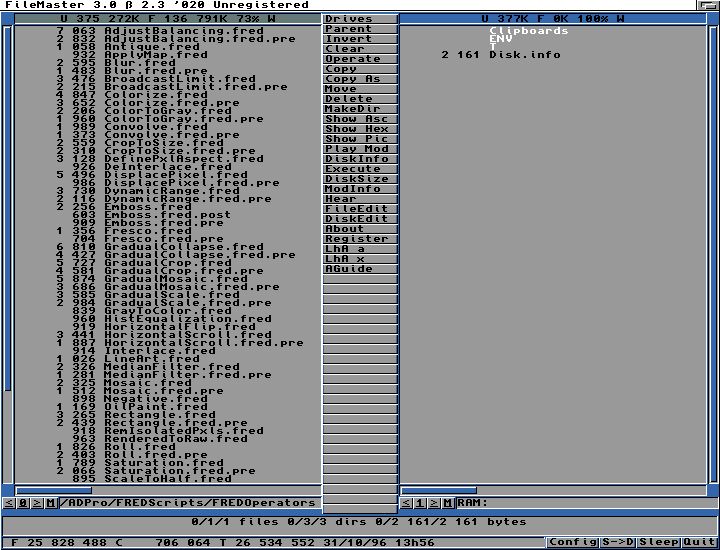This screenshot has height=550, width=720.
Task: Edit the left path field /ADPro/FREDScripts/FREDOperators
Action: point(190,503)
